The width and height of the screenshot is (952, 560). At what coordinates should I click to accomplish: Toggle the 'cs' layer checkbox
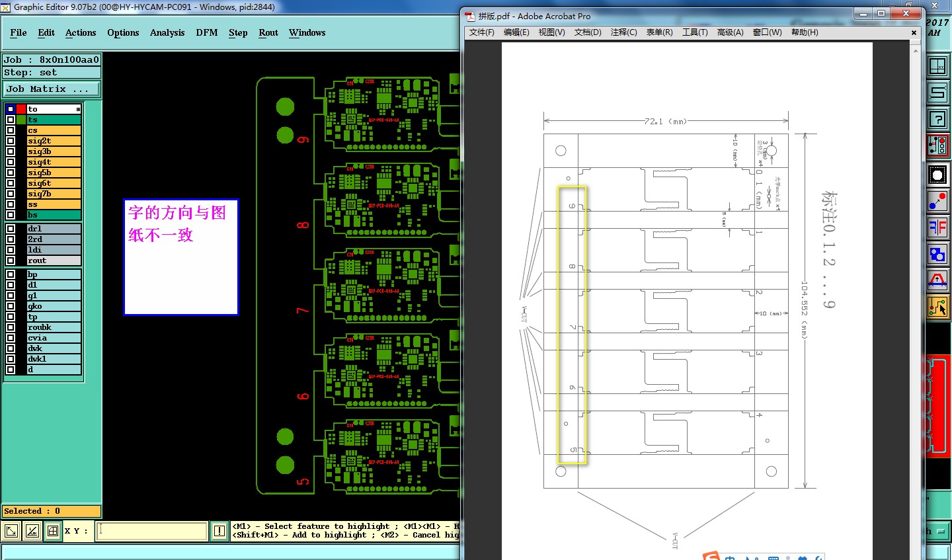(x=11, y=130)
